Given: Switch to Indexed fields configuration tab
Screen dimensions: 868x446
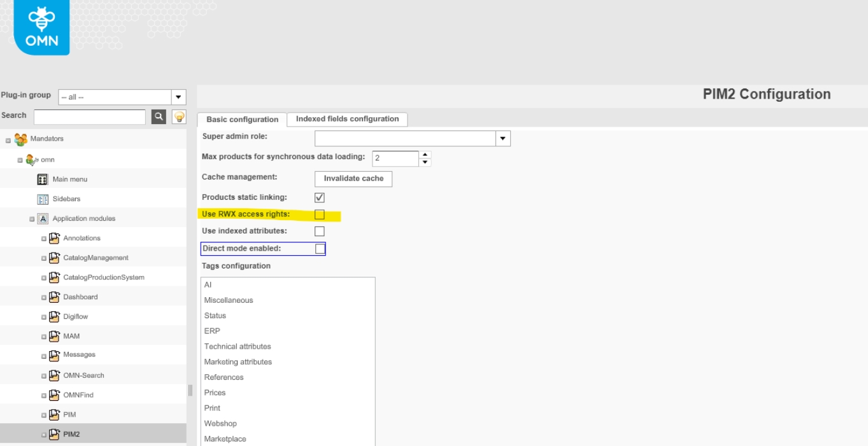Looking at the screenshot, I should coord(347,119).
